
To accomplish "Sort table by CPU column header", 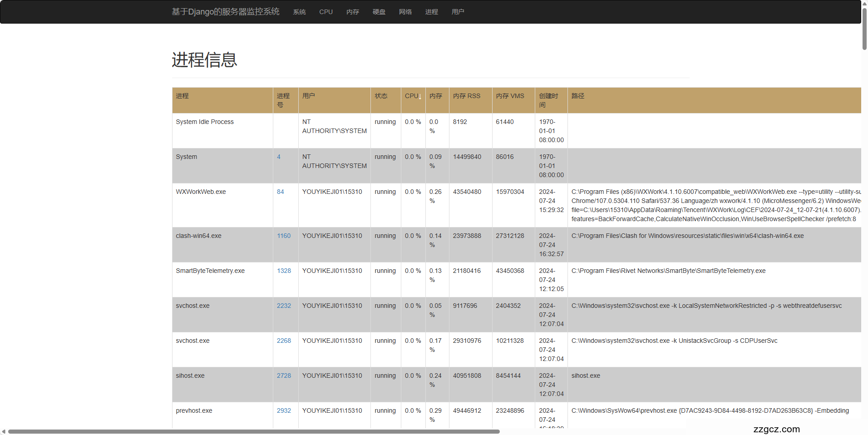I will click(413, 96).
